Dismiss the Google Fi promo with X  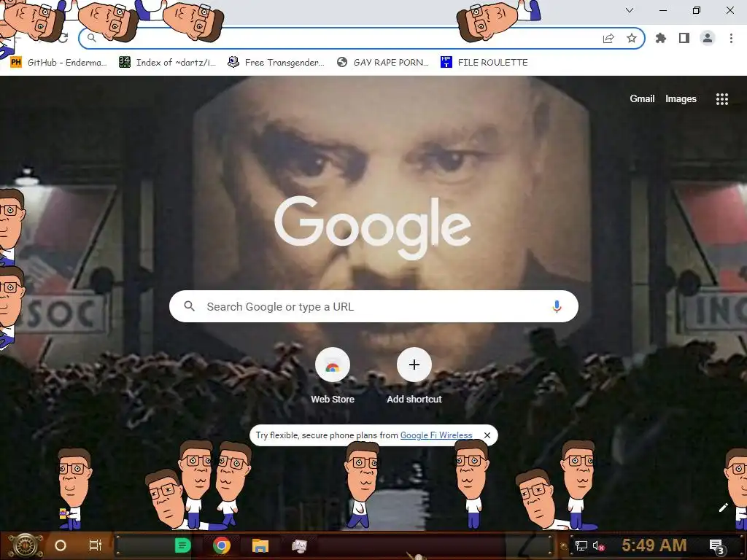pyautogui.click(x=487, y=435)
